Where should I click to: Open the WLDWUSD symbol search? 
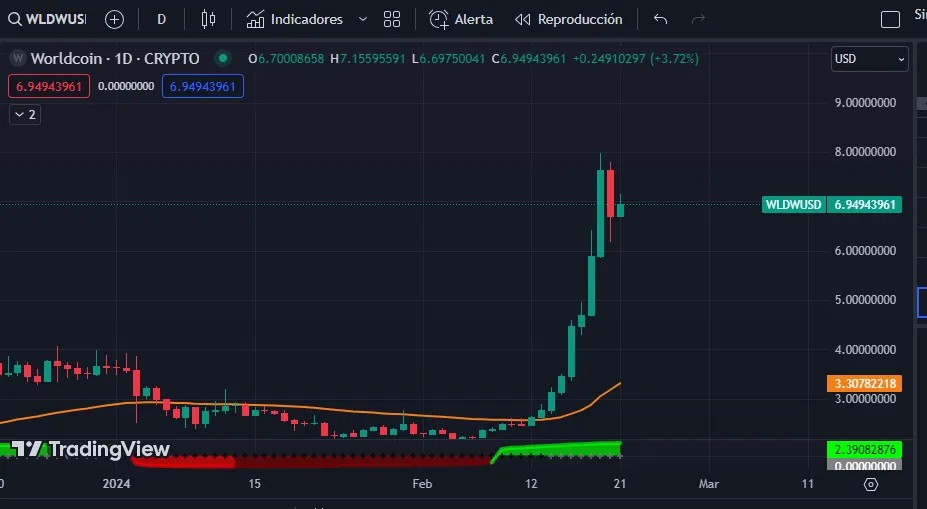point(46,20)
